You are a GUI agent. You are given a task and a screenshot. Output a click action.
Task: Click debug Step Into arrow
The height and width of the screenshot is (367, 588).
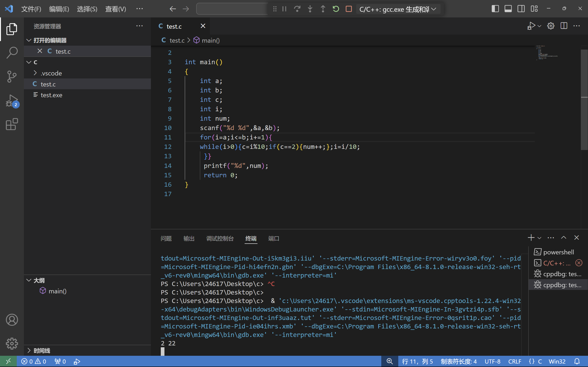point(310,9)
